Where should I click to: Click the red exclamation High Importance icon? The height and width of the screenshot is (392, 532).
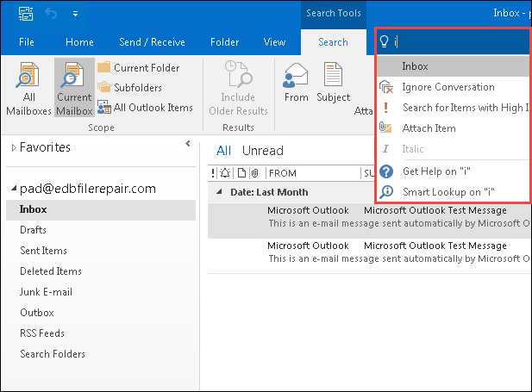tap(385, 108)
